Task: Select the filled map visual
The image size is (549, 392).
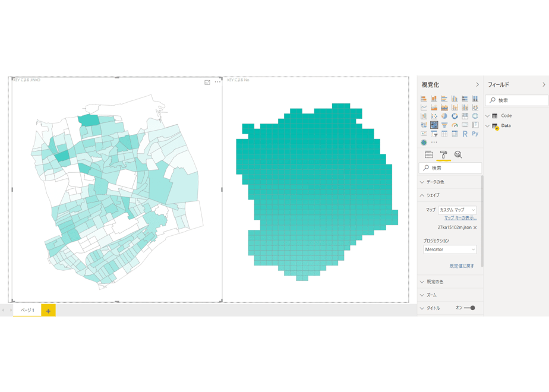Action: [x=424, y=125]
